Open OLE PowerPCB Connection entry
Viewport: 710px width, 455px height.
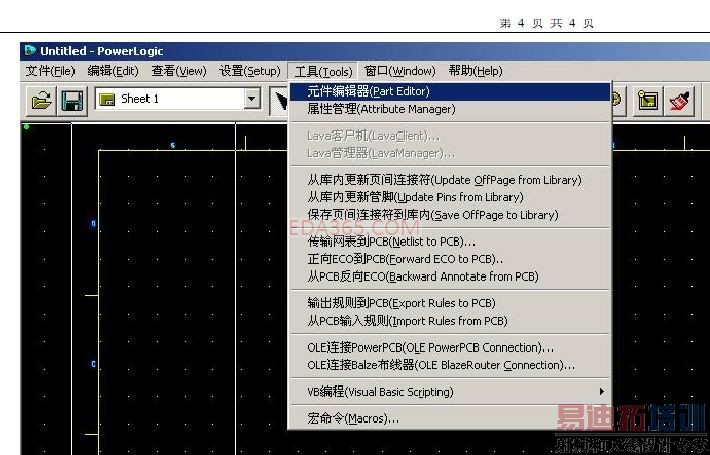coord(450,347)
